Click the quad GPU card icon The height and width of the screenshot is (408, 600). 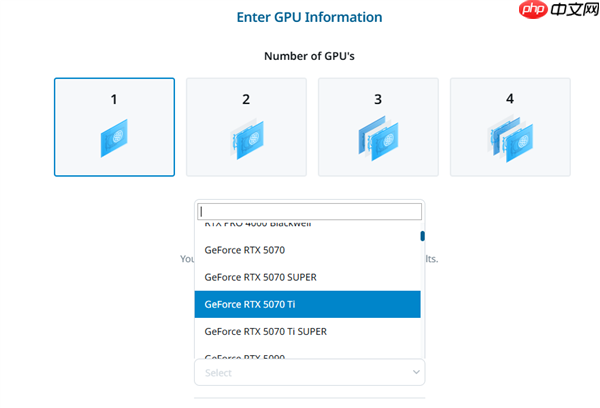[510, 140]
